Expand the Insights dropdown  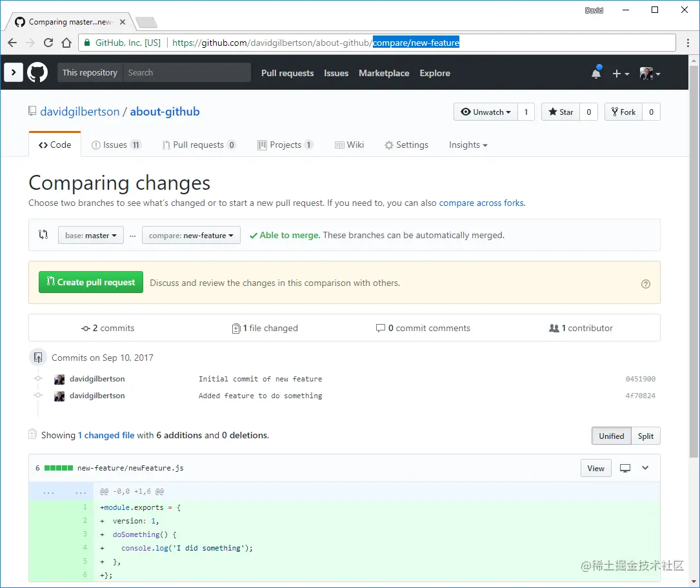(x=468, y=145)
